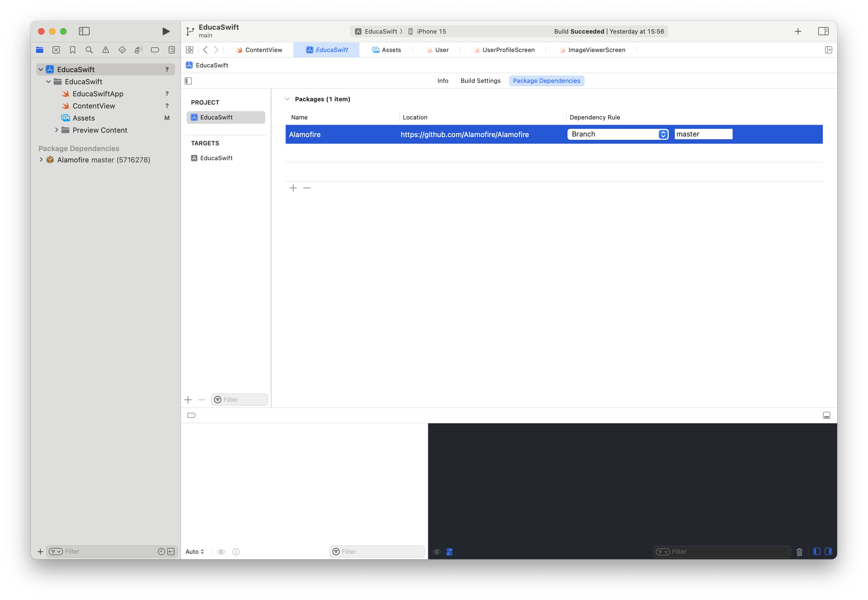Viewport: 868px width, 600px height.
Task: Go forward in editor history
Action: (216, 50)
